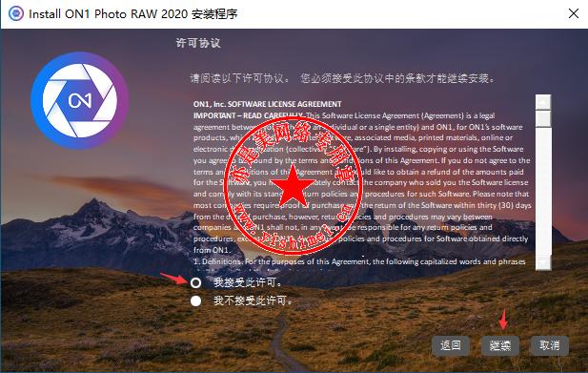Click the SOFTWARE LICENSE AGREEMENT title line
Viewport: 588px width, 373px height.
click(268, 104)
